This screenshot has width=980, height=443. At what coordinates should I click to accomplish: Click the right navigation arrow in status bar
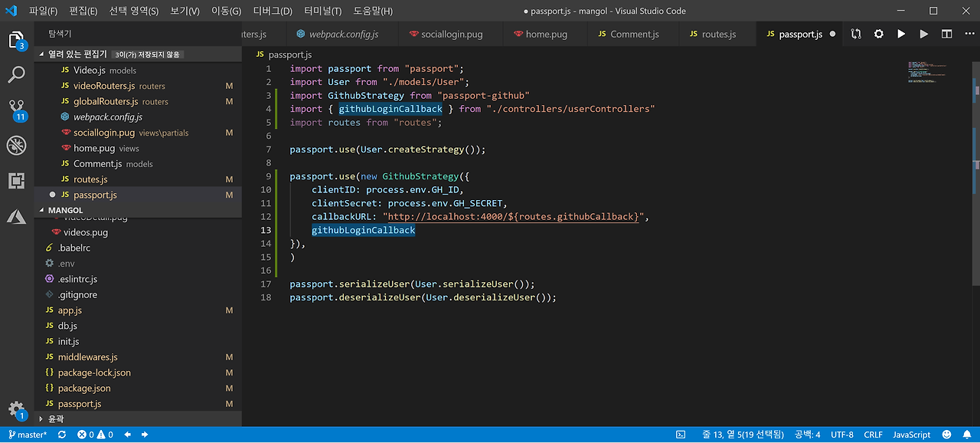[145, 435]
